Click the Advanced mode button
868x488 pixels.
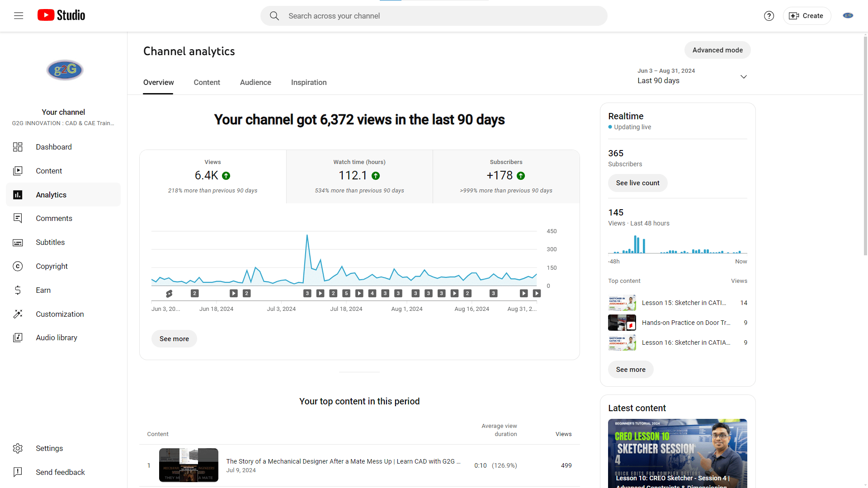point(717,50)
